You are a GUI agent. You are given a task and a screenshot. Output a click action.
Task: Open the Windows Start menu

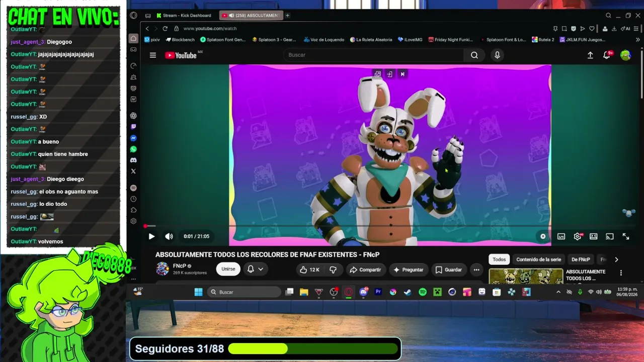[198, 292]
